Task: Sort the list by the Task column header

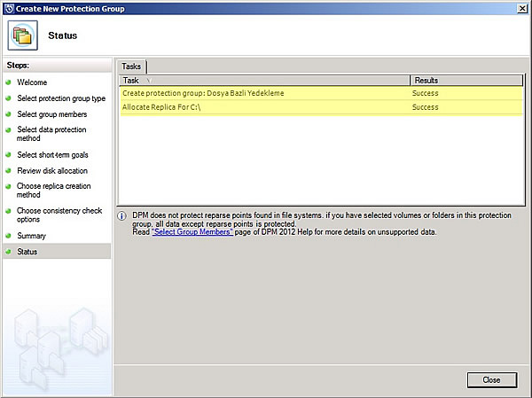Action: tap(264, 81)
